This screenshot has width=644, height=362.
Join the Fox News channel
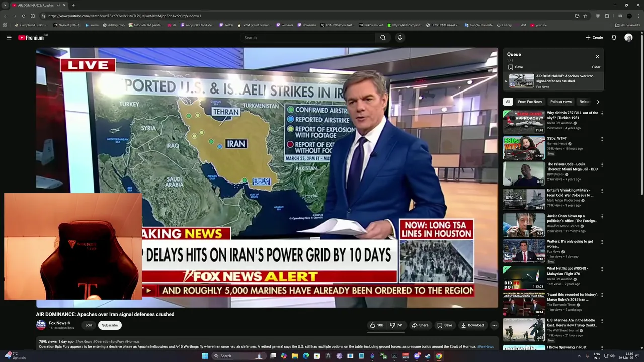point(89,325)
